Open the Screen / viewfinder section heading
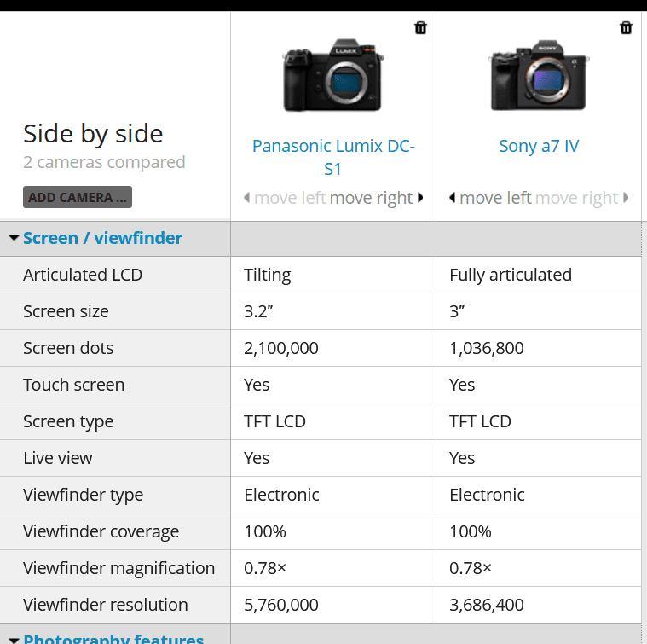 pyautogui.click(x=102, y=238)
